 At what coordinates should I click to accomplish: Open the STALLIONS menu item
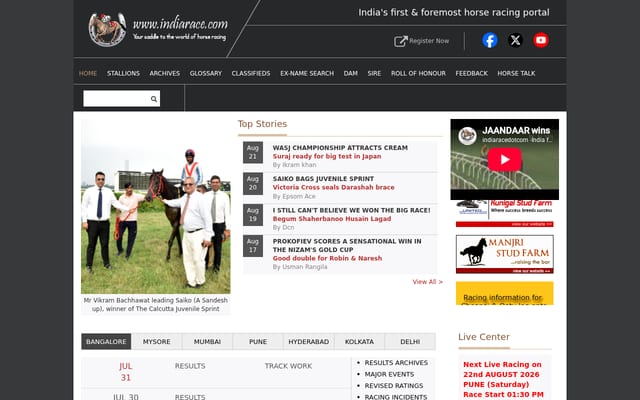123,73
